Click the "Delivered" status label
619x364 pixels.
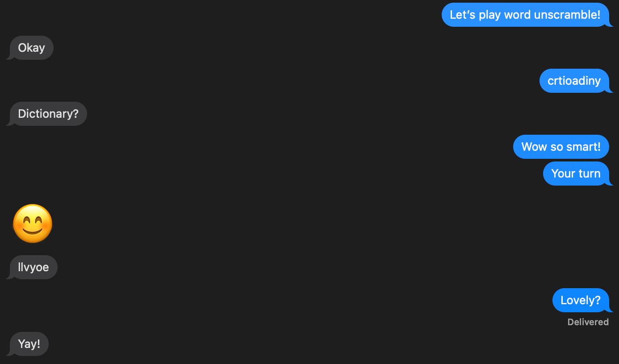click(x=588, y=322)
